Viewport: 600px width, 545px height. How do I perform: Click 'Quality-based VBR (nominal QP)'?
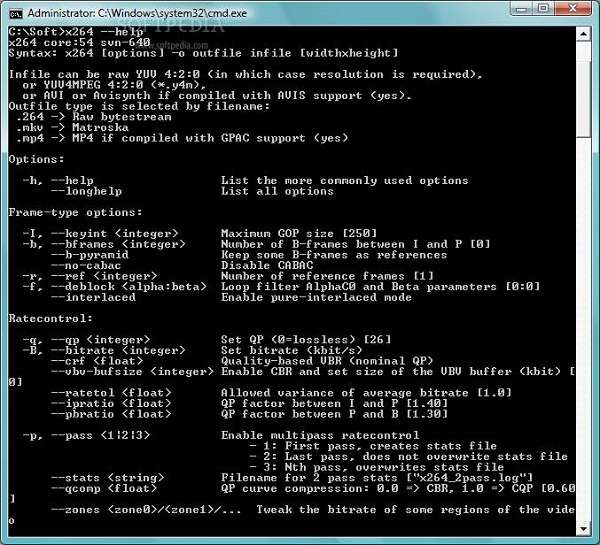click(327, 361)
